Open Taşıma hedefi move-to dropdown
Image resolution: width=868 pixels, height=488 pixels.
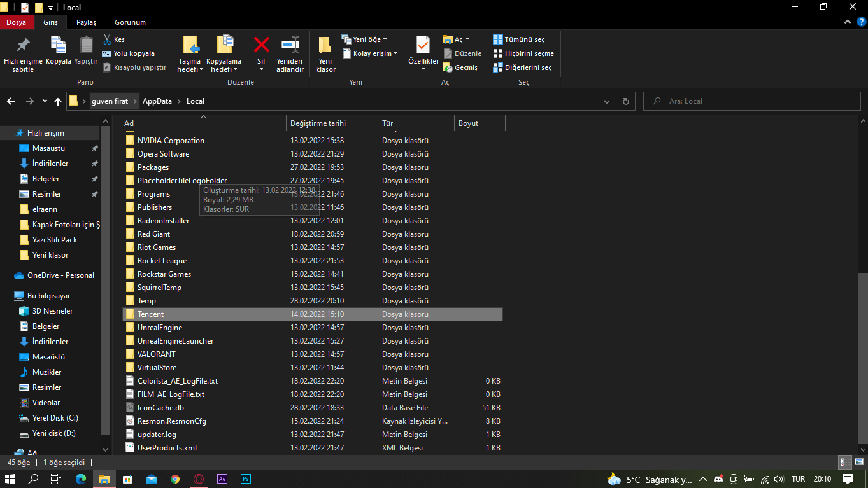(x=190, y=54)
